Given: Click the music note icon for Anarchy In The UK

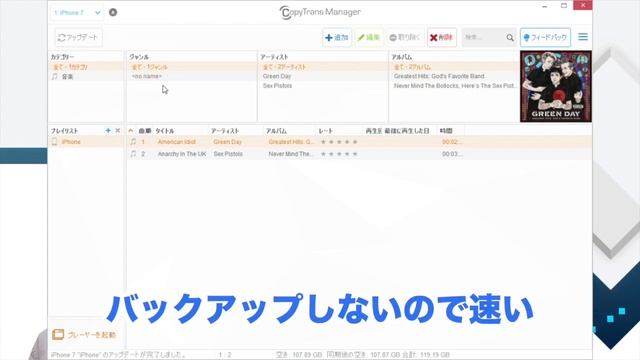Looking at the screenshot, I should [133, 154].
